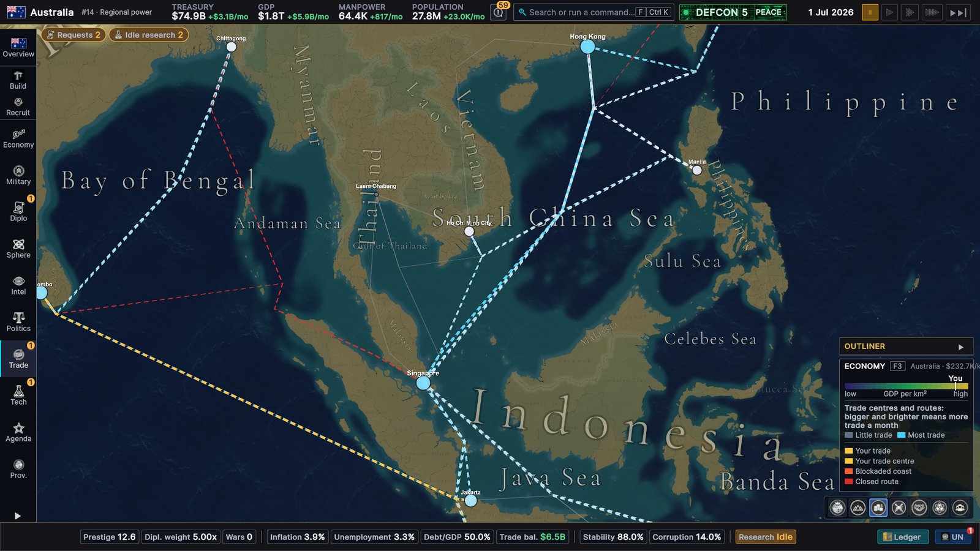Click the Hong Kong trade centre node
This screenshot has width=980, height=551.
[587, 47]
